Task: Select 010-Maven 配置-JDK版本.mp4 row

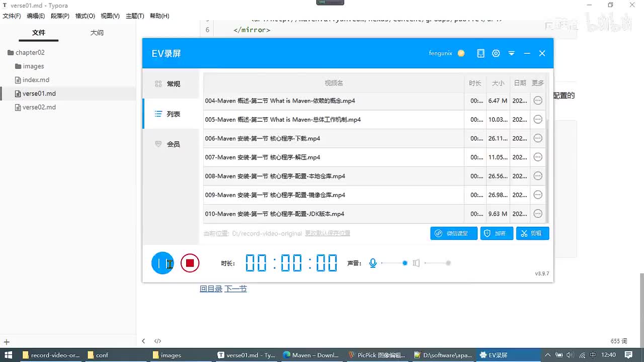Action: click(x=374, y=214)
